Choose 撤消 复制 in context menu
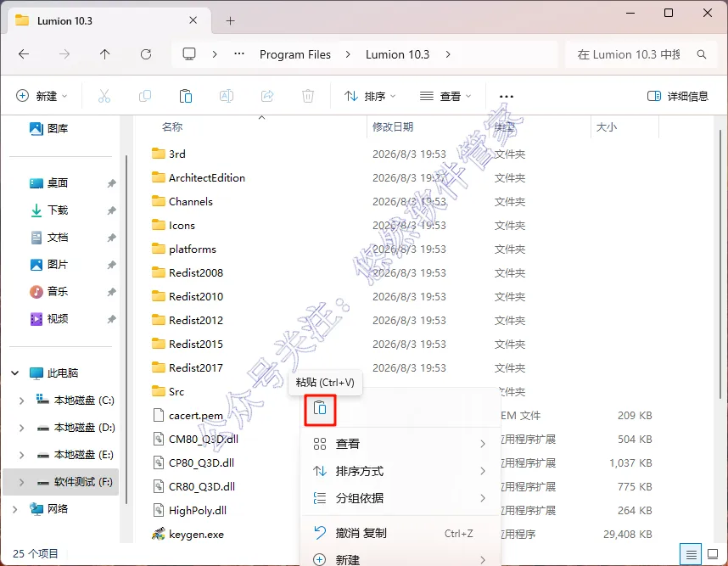The width and height of the screenshot is (728, 566). pyautogui.click(x=400, y=533)
